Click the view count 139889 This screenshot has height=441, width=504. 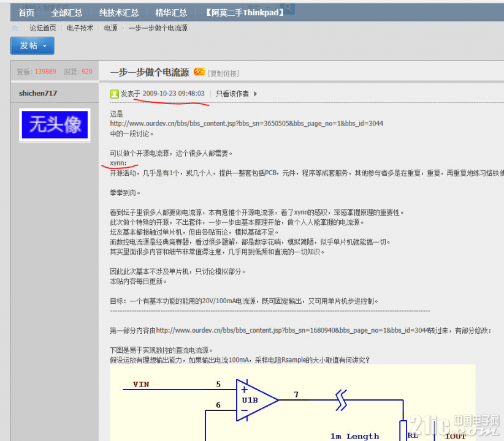45,72
